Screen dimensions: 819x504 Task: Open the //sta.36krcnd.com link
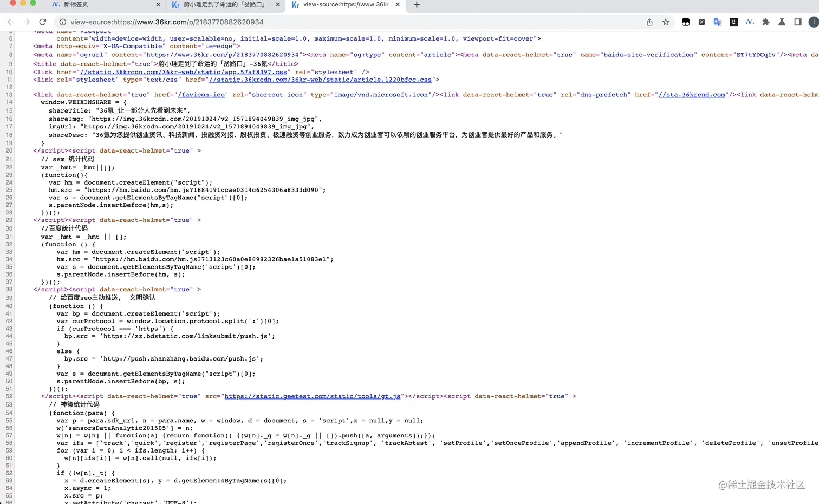(692, 95)
